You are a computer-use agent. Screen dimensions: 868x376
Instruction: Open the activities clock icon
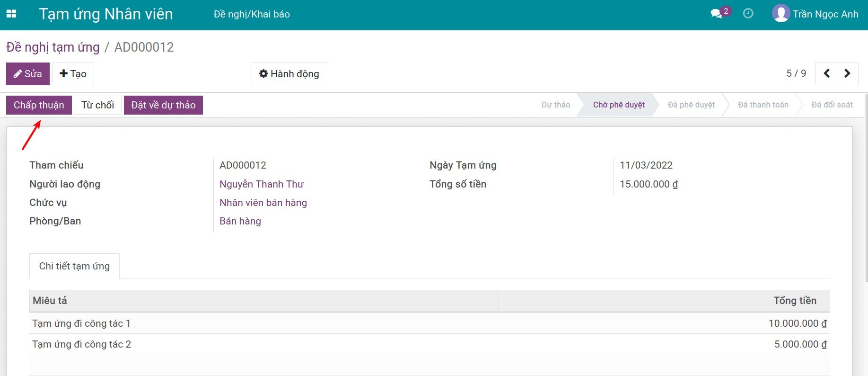(x=748, y=14)
